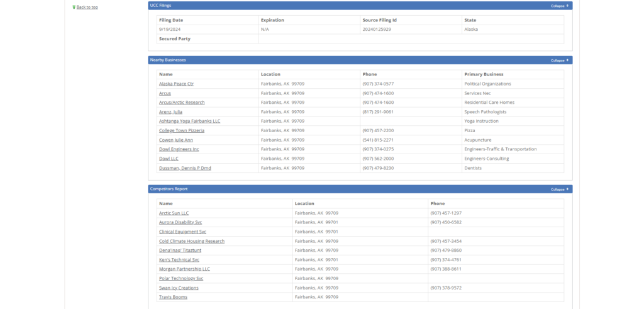644x309 pixels.
Task: Select Ashtanga Yoga Fairbanks LLC
Action: click(189, 121)
